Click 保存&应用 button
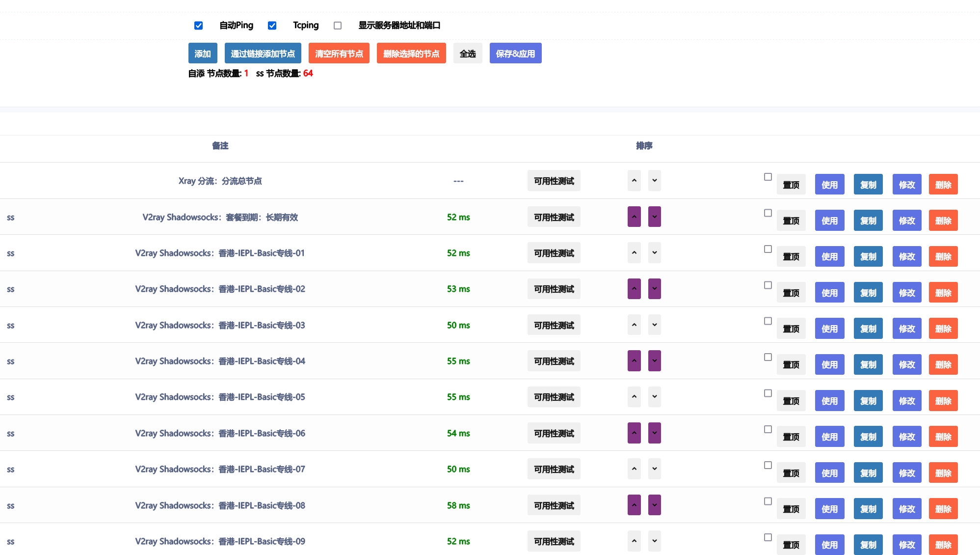Image resolution: width=980 pixels, height=555 pixels. (x=516, y=54)
